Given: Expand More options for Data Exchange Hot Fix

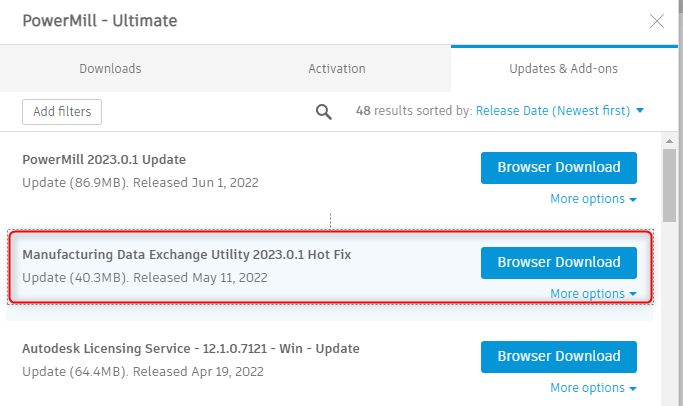Looking at the screenshot, I should click(x=593, y=294).
